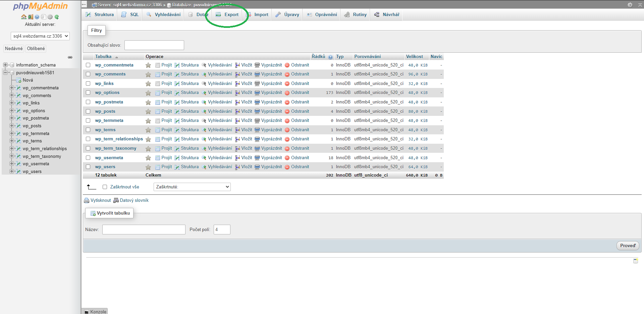Open the Konzole panel
The height and width of the screenshot is (314, 644).
[x=95, y=312]
